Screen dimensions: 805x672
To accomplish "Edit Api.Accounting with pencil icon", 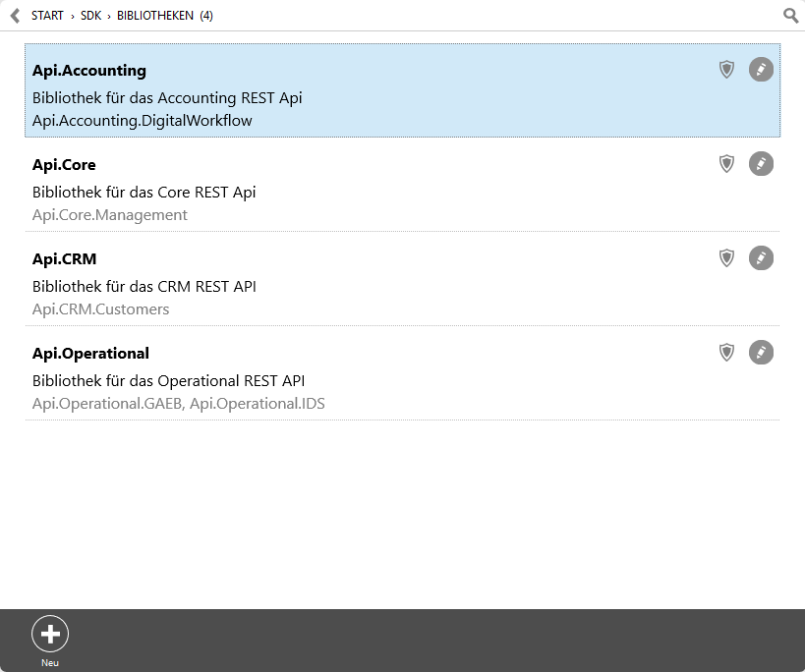I will [761, 69].
